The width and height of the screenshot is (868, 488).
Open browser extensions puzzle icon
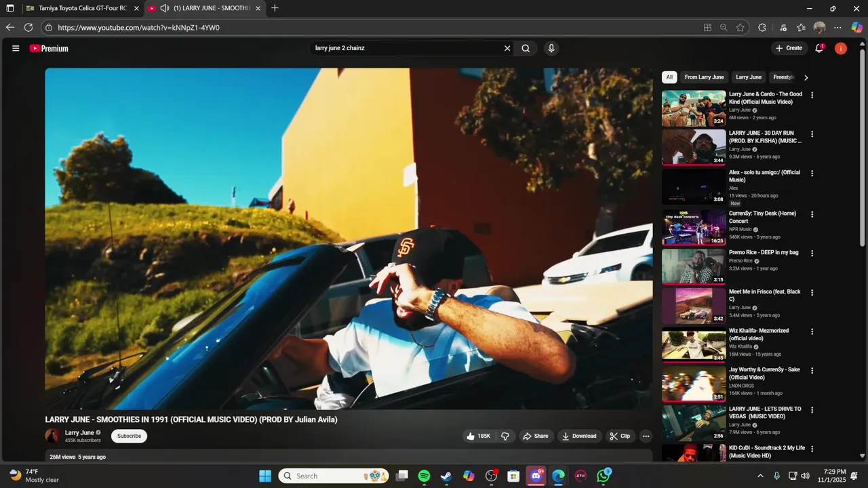(x=762, y=28)
